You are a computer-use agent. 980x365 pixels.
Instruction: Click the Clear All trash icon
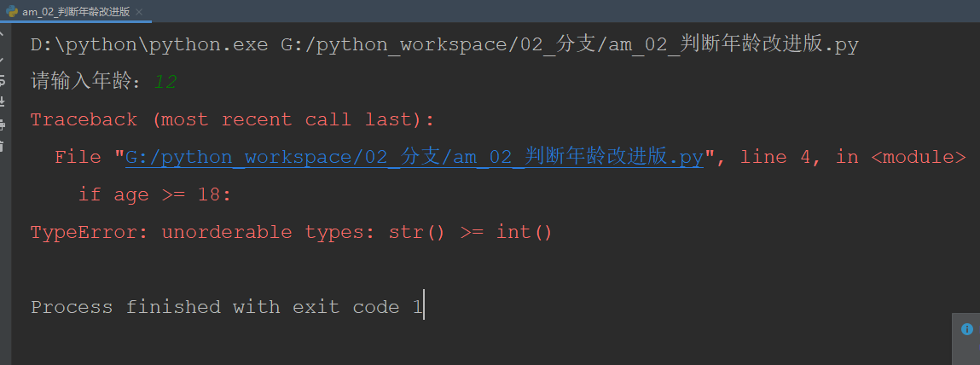click(x=3, y=147)
